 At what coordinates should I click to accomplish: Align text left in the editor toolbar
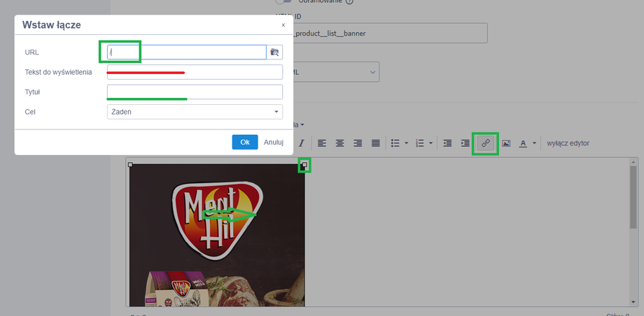point(321,143)
